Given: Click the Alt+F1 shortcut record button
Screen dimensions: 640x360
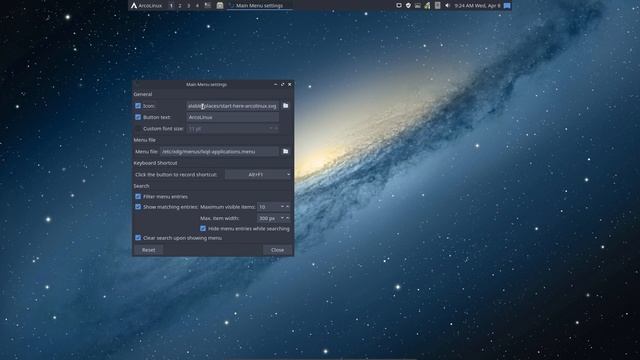Looking at the screenshot, I should tap(258, 174).
